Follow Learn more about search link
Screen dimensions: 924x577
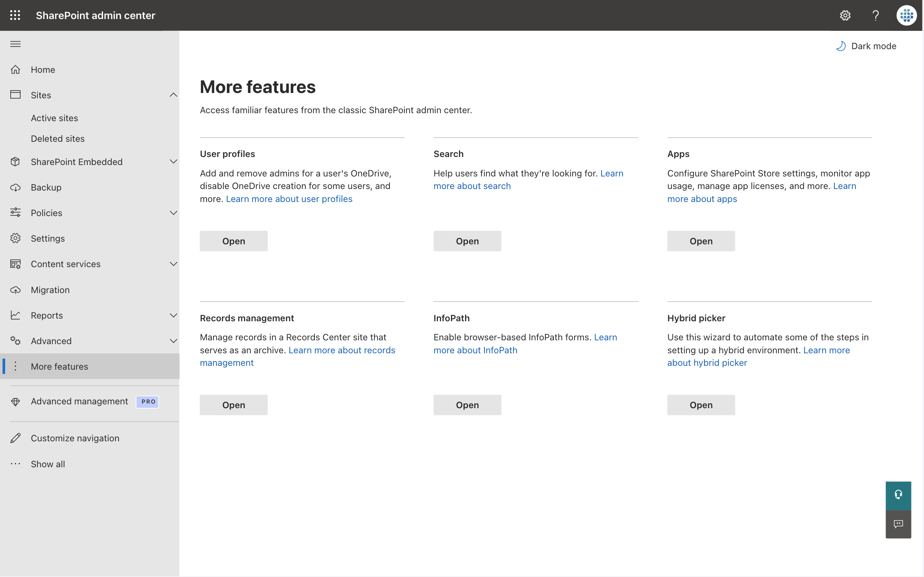pyautogui.click(x=472, y=186)
